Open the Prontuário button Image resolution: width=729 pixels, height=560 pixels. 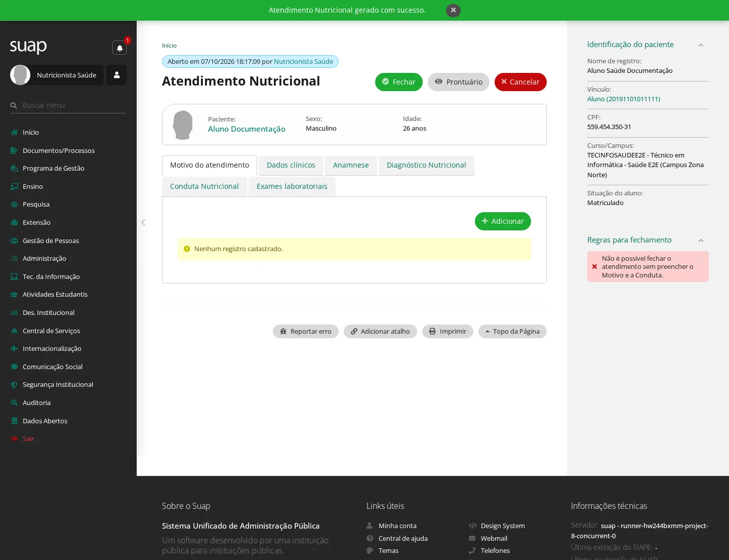click(459, 82)
